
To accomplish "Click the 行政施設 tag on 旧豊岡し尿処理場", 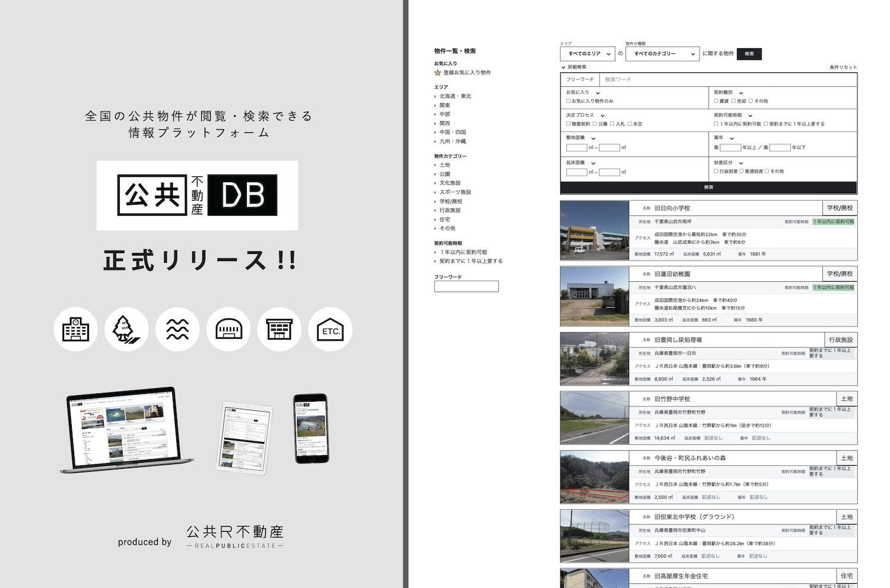I will coord(841,340).
